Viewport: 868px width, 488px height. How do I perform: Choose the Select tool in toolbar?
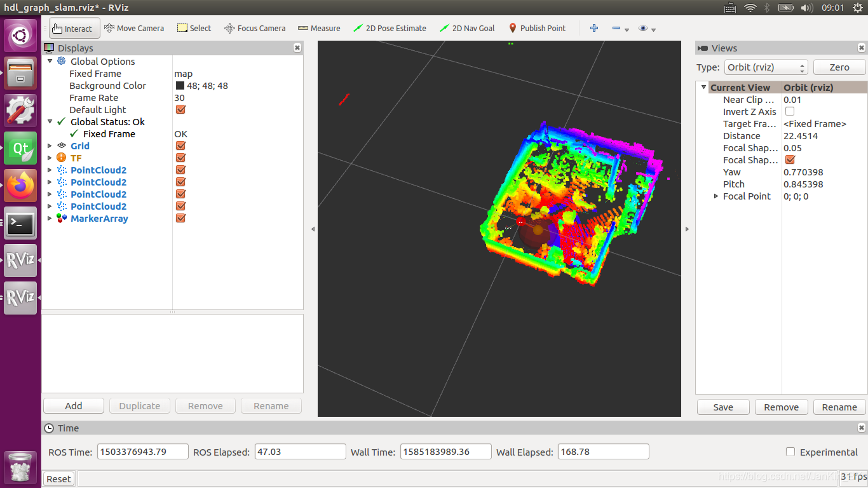click(x=194, y=28)
